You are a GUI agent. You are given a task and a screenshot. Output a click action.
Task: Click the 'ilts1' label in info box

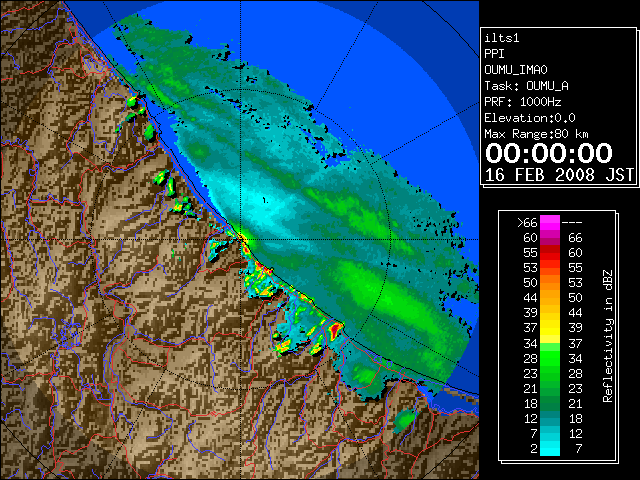502,38
